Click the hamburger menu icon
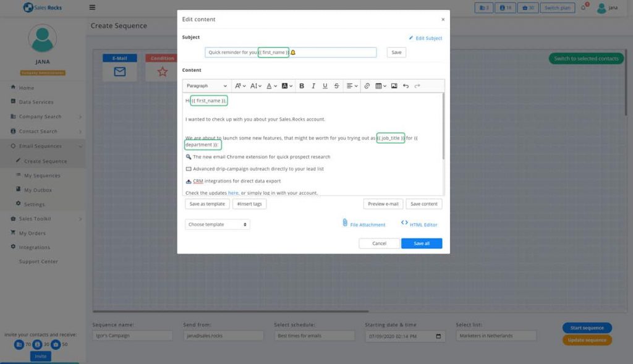The width and height of the screenshot is (633, 364). [x=93, y=8]
